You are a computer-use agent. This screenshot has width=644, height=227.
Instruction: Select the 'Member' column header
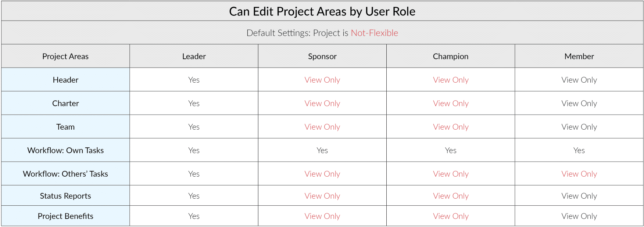coord(579,56)
